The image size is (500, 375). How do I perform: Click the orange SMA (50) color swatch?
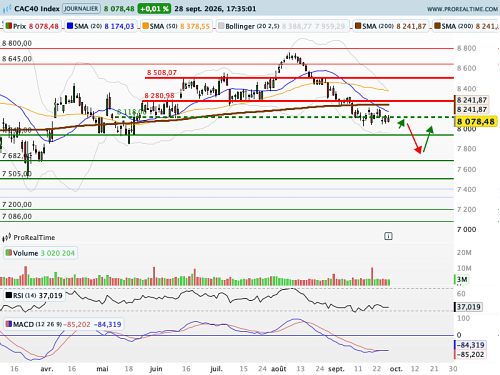pos(145,26)
